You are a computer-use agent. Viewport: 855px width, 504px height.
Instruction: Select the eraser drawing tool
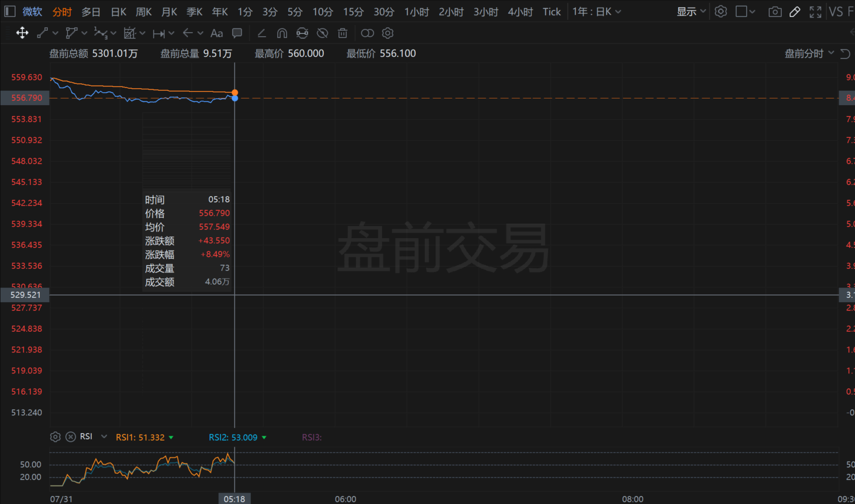pos(262,33)
